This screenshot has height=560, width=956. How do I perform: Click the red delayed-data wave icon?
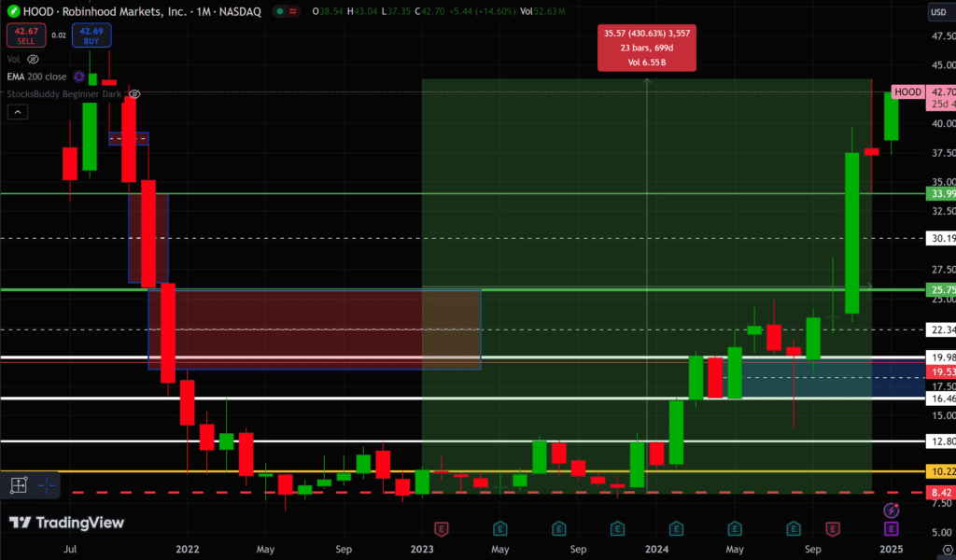pos(293,11)
